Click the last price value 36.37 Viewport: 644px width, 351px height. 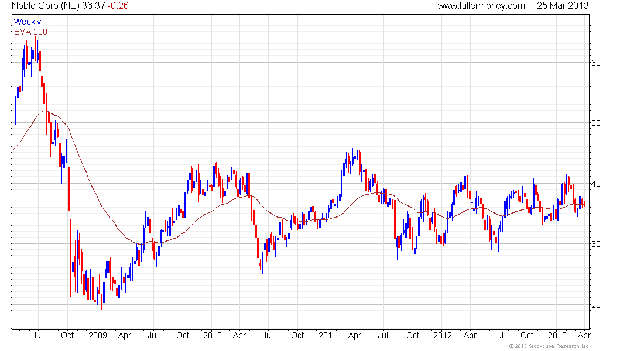(93, 6)
